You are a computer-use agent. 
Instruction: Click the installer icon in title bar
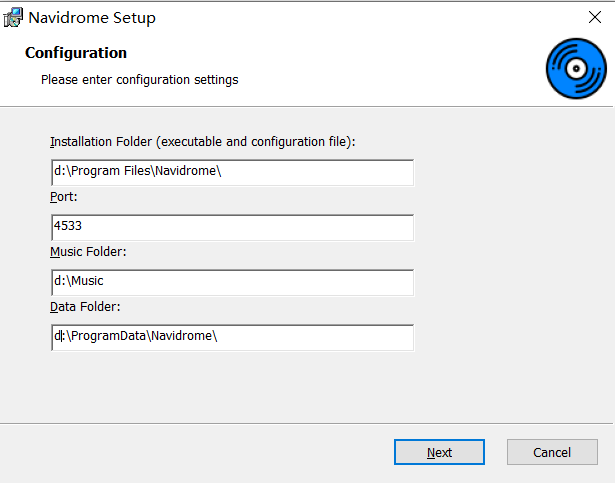click(14, 18)
